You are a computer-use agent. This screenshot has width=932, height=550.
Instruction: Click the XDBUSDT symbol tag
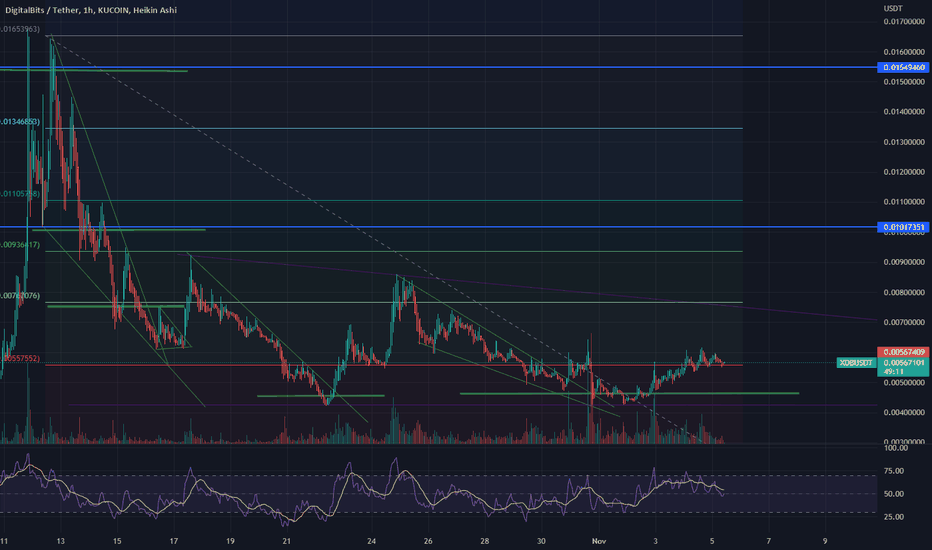[856, 362]
